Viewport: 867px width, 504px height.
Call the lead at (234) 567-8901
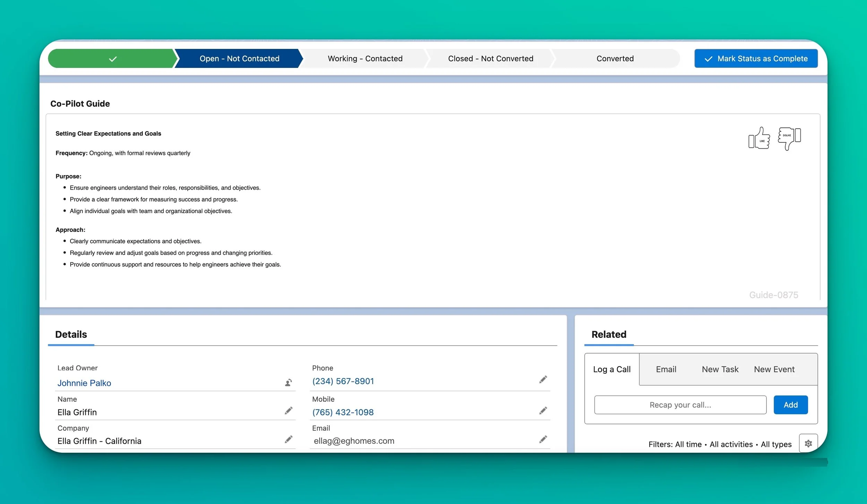343,381
